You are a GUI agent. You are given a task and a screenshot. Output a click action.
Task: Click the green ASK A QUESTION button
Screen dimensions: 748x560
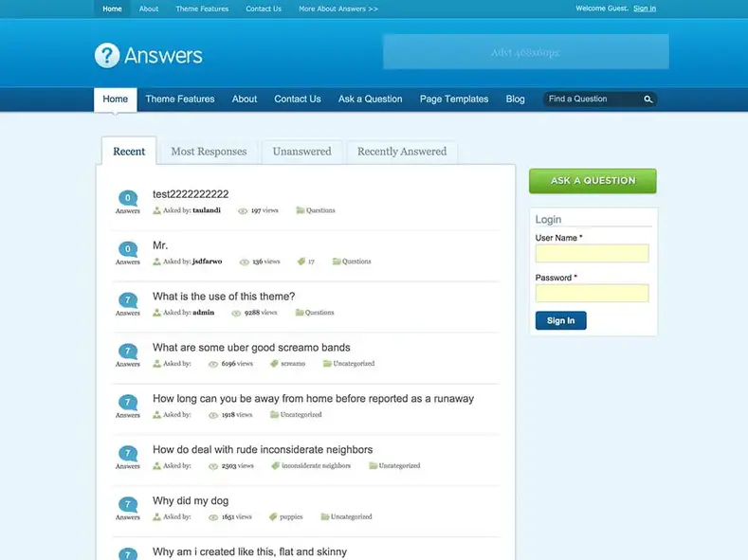[x=593, y=181]
